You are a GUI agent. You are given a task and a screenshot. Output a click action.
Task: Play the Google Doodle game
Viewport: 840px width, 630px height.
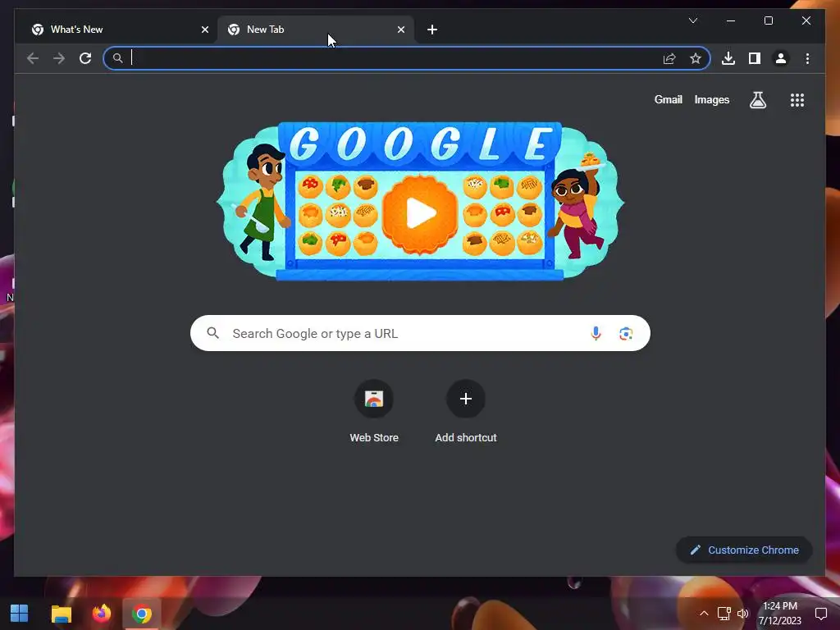pyautogui.click(x=421, y=214)
